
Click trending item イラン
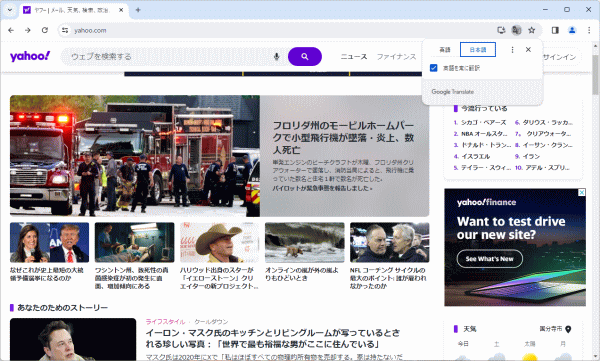[532, 156]
